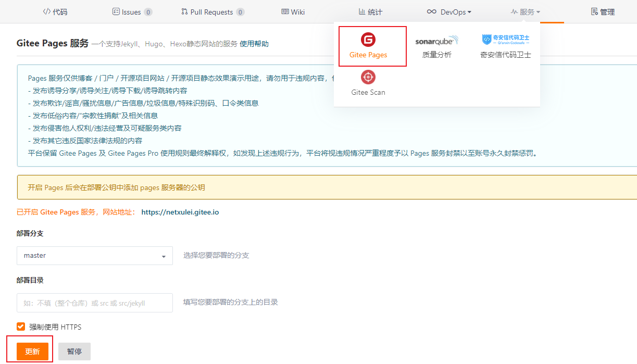Click the 部署分支 label
Viewport: 637px width, 364px height.
tap(30, 233)
